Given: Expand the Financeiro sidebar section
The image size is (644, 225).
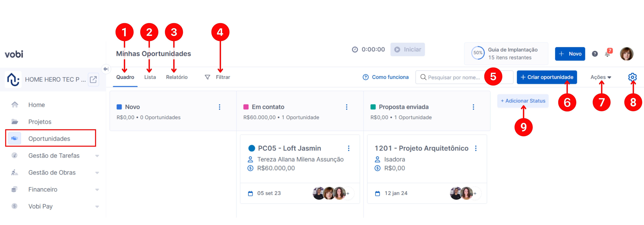Looking at the screenshot, I should 97,190.
